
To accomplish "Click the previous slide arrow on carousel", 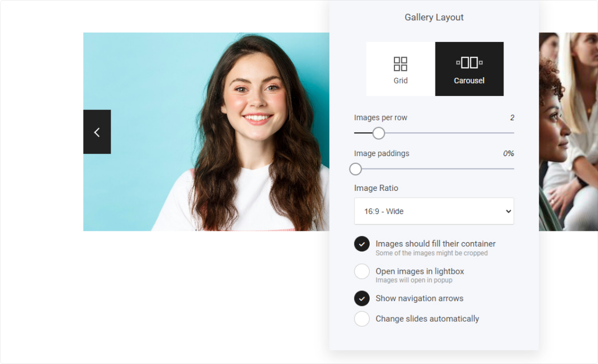I will [97, 132].
